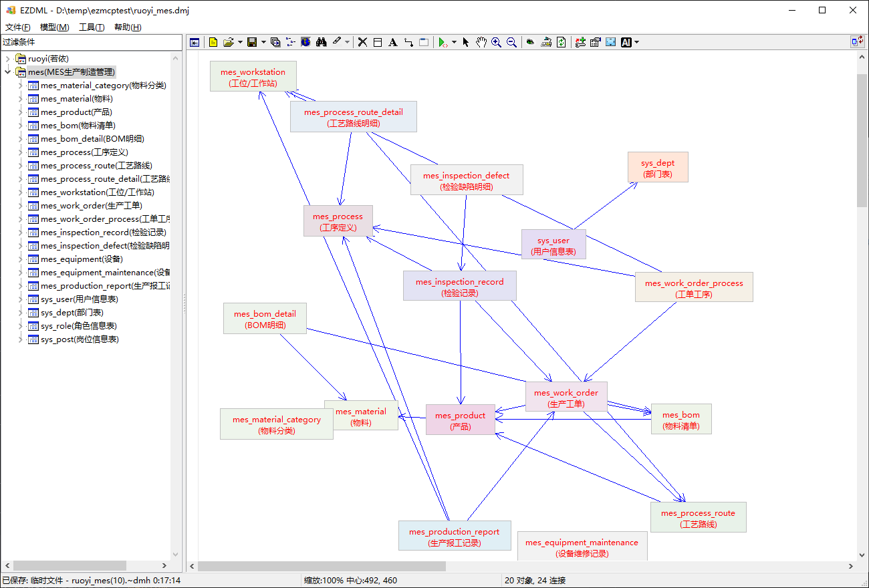869x588 pixels.
Task: Select sys_dept(部门表) in the tree
Action: pyautogui.click(x=72, y=313)
